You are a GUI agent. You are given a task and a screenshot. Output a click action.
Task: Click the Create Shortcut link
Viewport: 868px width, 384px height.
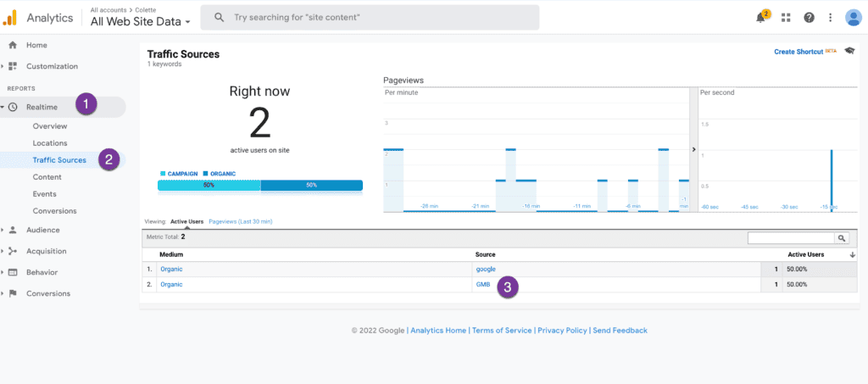tap(798, 52)
